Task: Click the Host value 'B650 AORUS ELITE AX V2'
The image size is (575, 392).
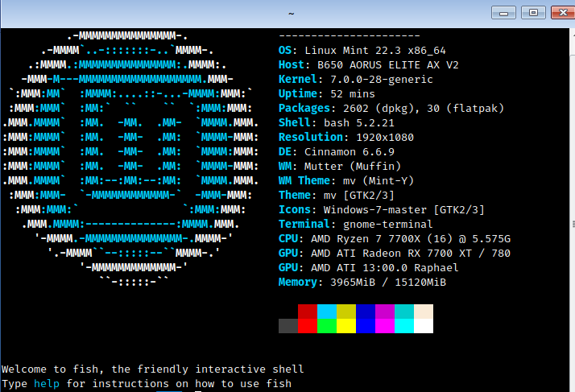Action: pyautogui.click(x=387, y=65)
